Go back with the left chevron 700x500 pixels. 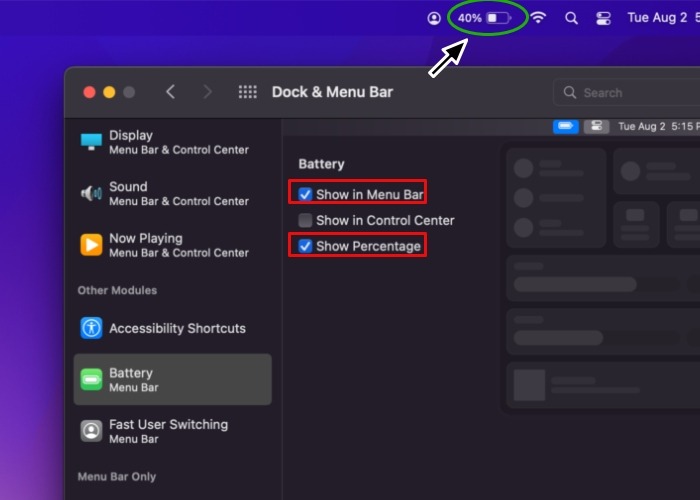click(171, 92)
